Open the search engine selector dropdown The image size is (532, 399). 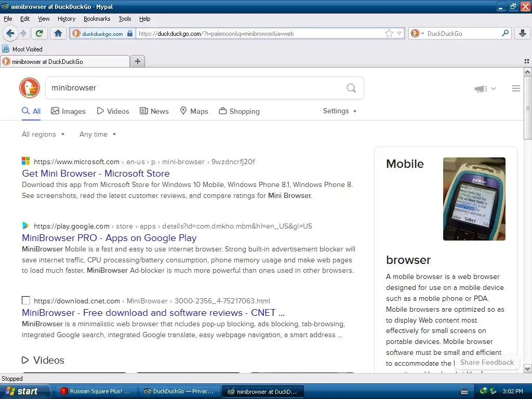click(417, 33)
